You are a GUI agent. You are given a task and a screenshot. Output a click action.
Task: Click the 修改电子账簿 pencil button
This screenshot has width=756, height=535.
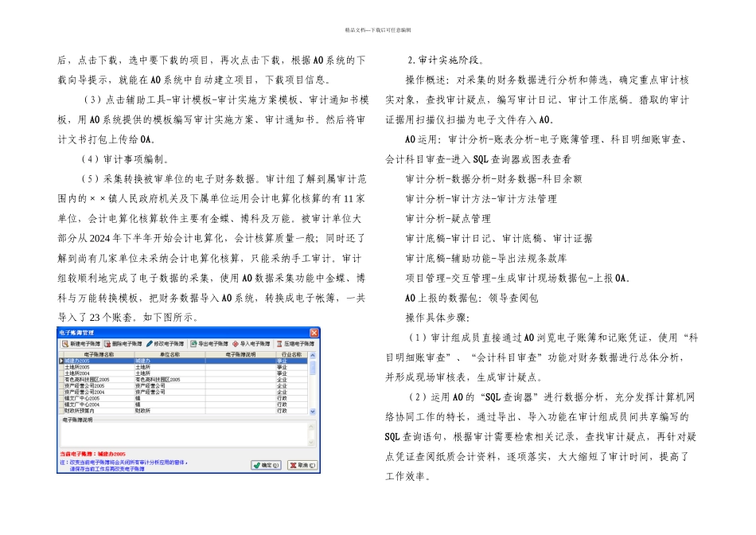[165, 344]
